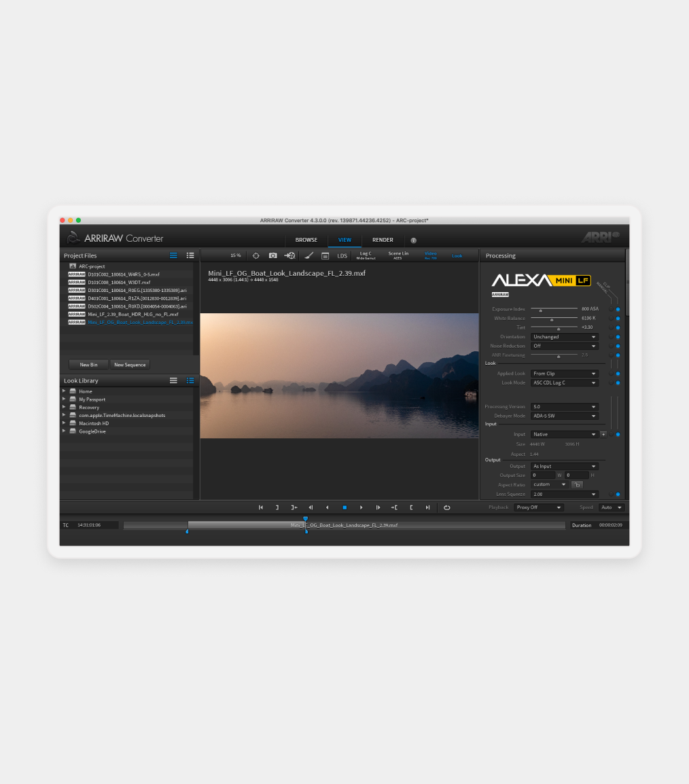Set out point with right bracket icon
This screenshot has width=689, height=784.
pos(277,507)
